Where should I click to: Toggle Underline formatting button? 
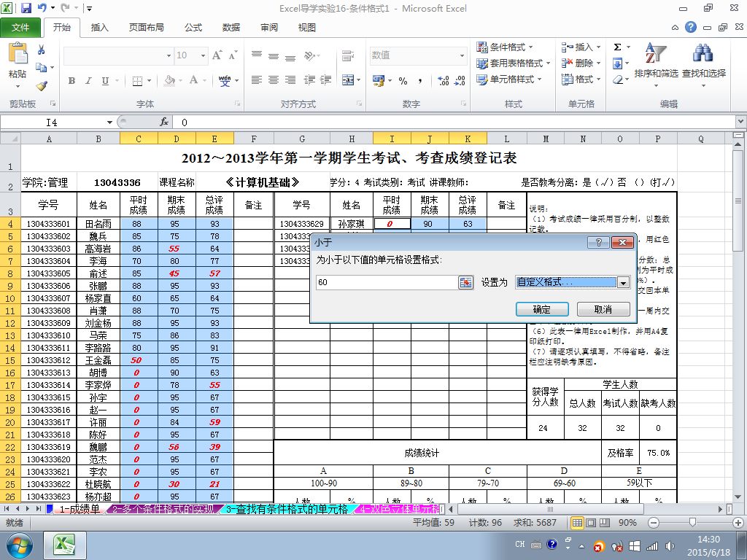tap(105, 81)
